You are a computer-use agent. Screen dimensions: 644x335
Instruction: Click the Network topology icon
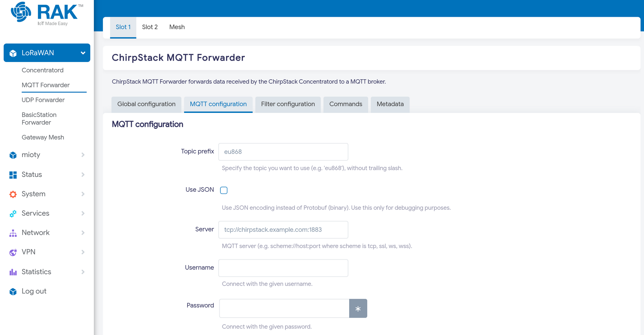point(13,233)
